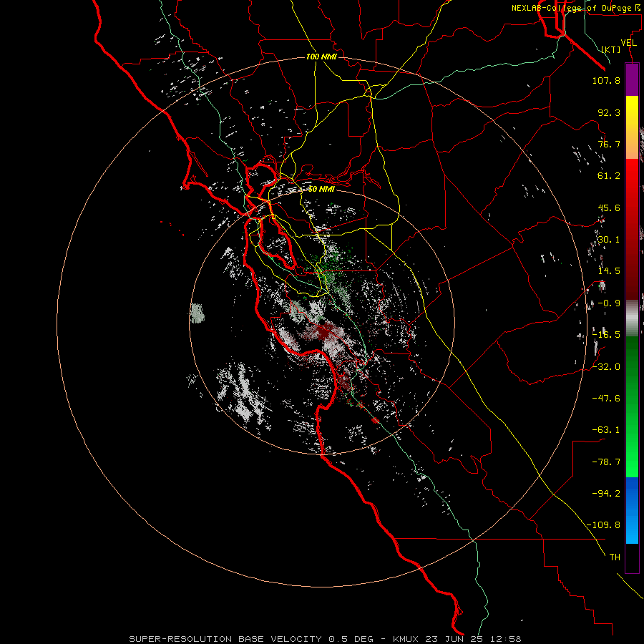
Task: Click the [KT] units label
Action: tap(611, 49)
